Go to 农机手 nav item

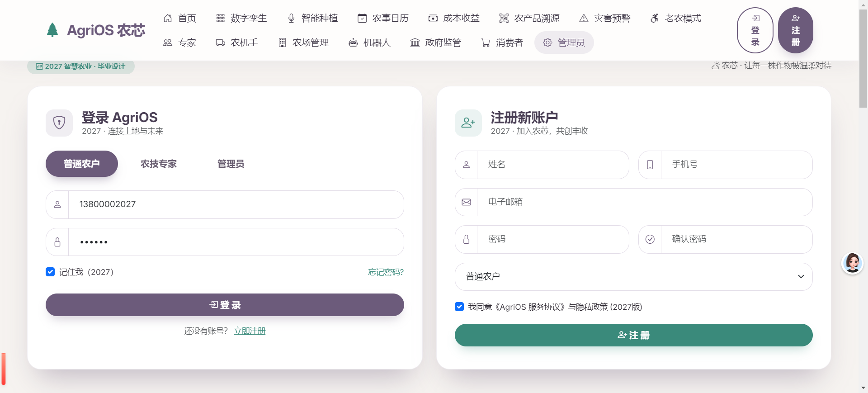tap(237, 43)
